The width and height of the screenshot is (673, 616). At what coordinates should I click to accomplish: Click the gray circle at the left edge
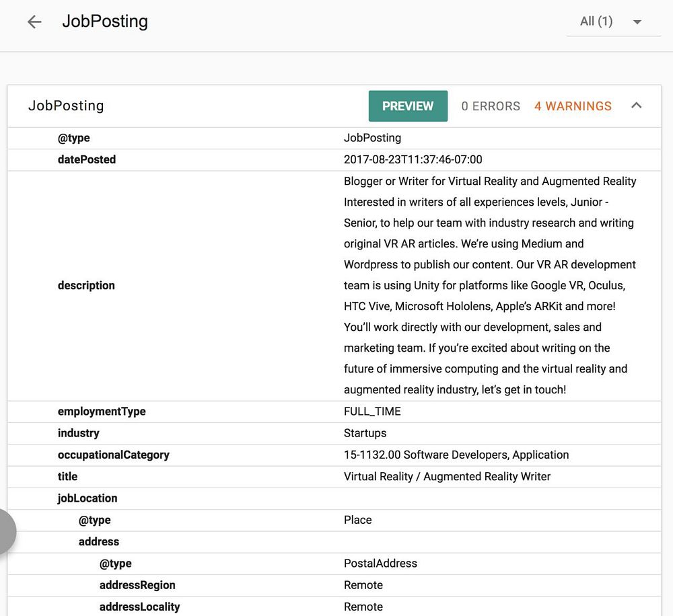point(5,531)
